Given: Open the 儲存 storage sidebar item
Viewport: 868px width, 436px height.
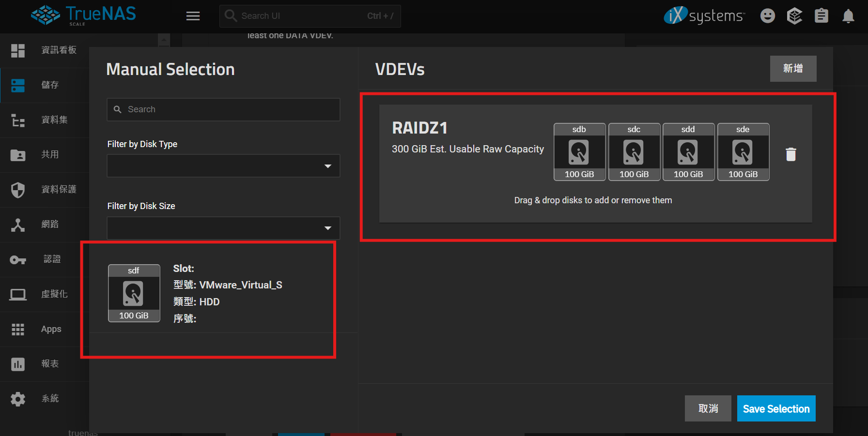Looking at the screenshot, I should click(49, 85).
